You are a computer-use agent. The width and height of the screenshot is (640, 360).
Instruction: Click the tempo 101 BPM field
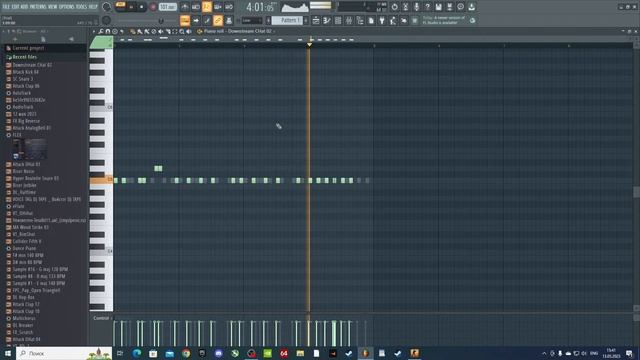[168, 7]
